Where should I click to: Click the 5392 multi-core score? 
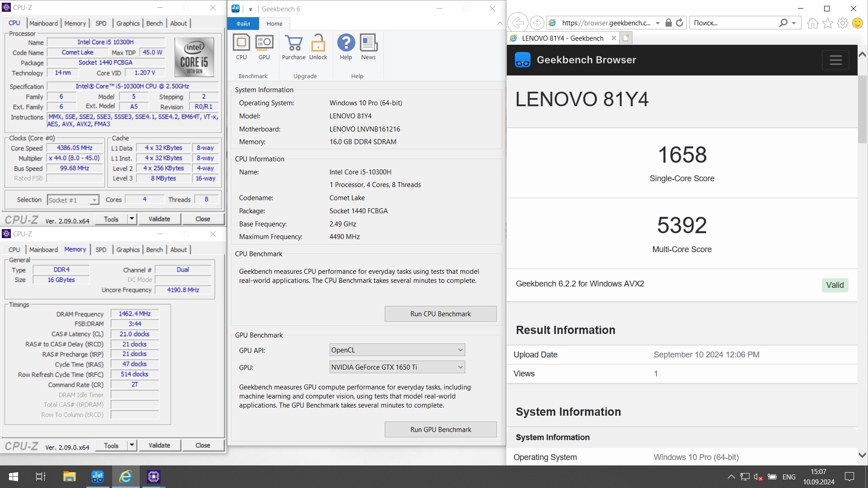coord(682,225)
